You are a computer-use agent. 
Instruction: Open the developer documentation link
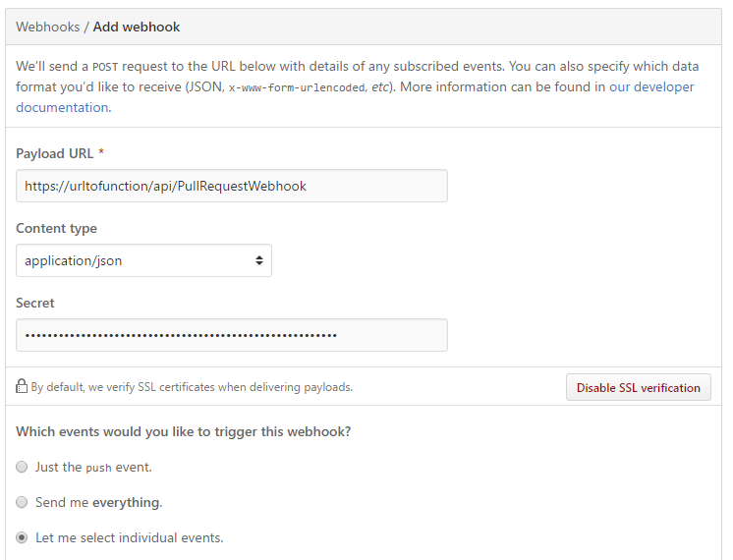(x=651, y=86)
